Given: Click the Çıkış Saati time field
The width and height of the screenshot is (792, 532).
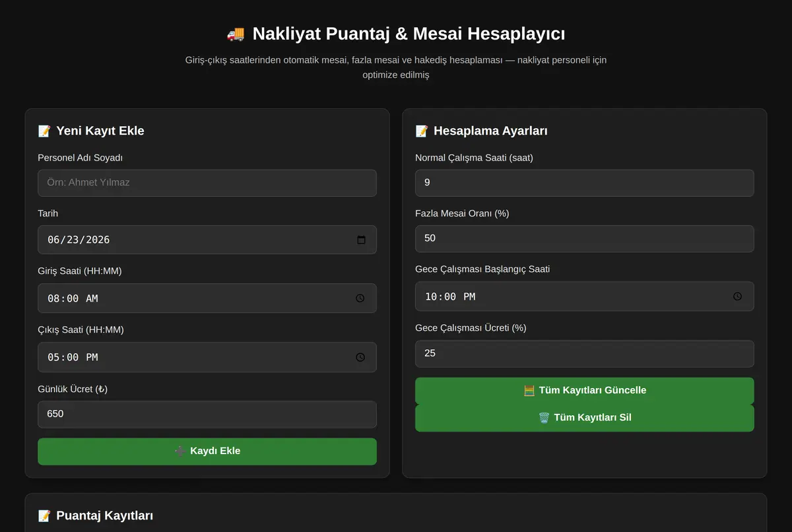Looking at the screenshot, I should [x=207, y=357].
